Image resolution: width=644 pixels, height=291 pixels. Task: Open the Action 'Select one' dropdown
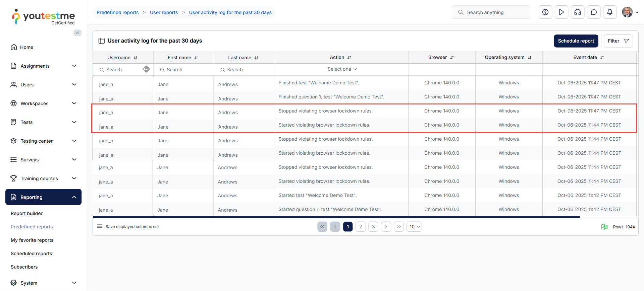[341, 69]
